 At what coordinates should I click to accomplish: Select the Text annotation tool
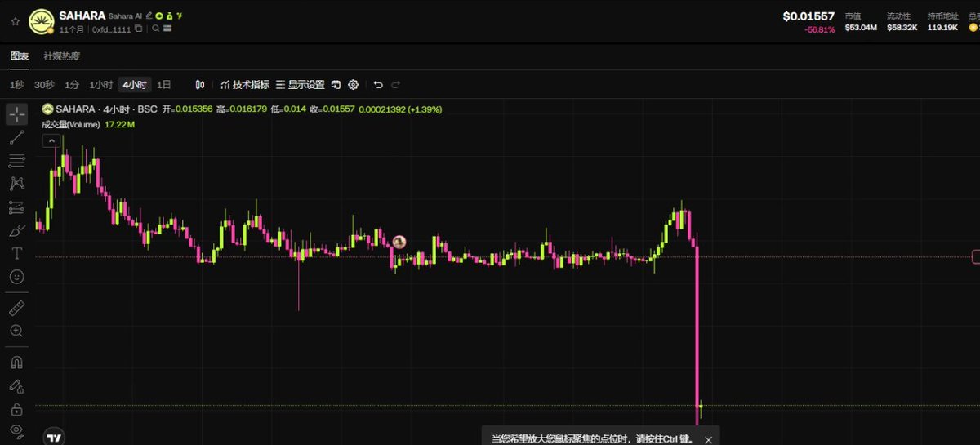17,253
